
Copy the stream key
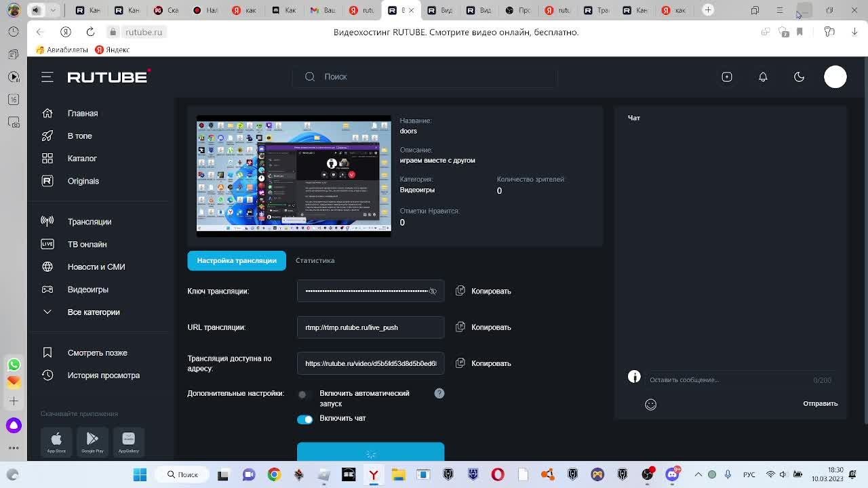[x=484, y=291]
